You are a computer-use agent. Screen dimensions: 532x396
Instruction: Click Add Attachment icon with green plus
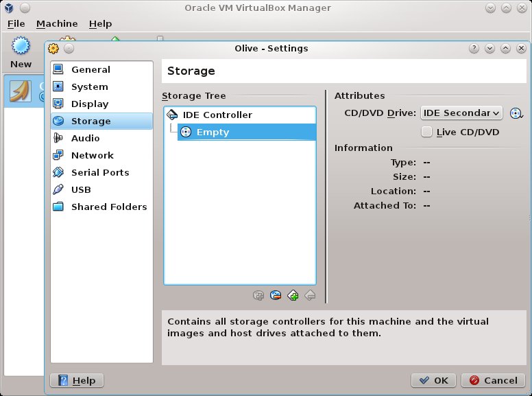tap(293, 295)
